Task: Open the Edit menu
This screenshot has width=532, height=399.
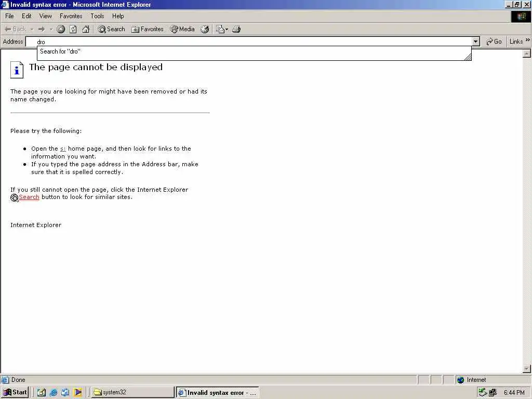Action: pos(26,16)
